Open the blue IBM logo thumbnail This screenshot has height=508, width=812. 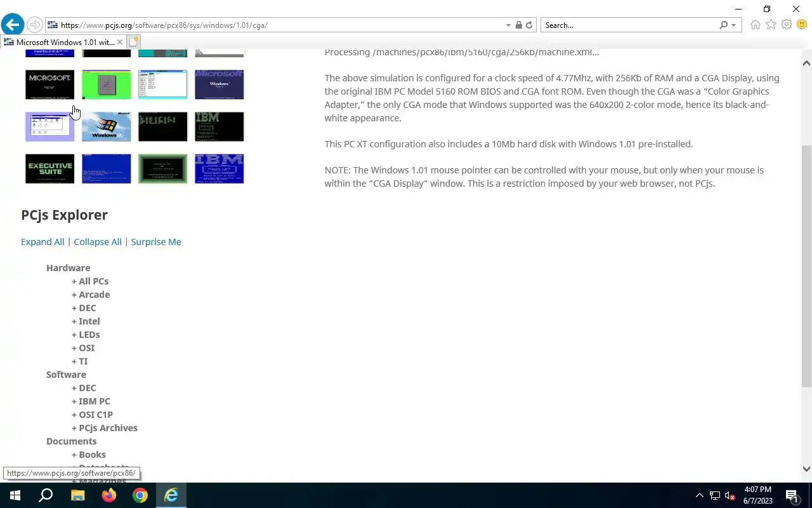click(219, 168)
